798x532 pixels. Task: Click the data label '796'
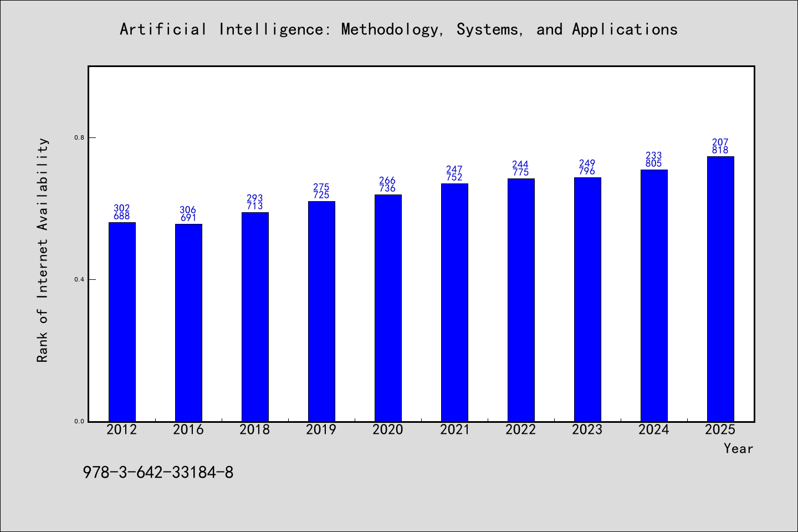click(x=587, y=171)
